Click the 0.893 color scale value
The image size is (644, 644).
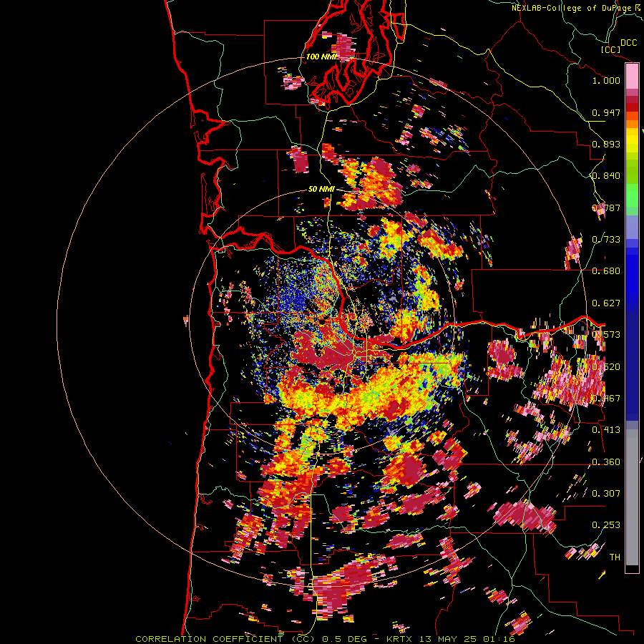(606, 144)
